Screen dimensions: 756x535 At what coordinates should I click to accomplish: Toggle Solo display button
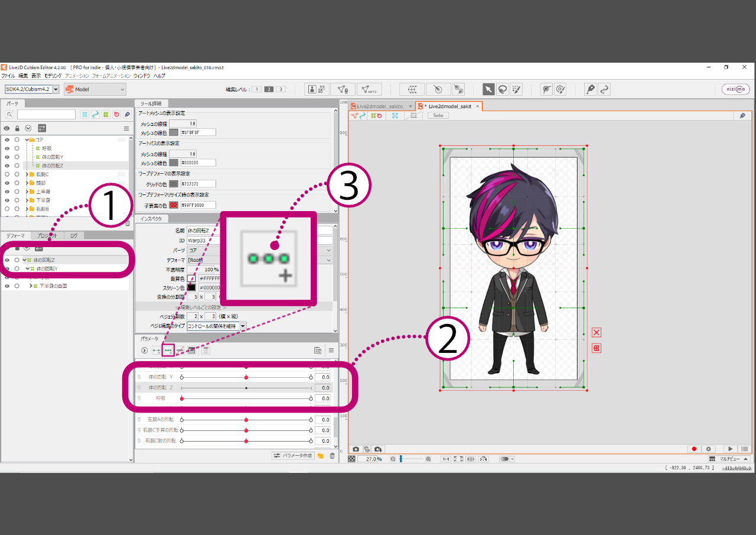click(438, 115)
